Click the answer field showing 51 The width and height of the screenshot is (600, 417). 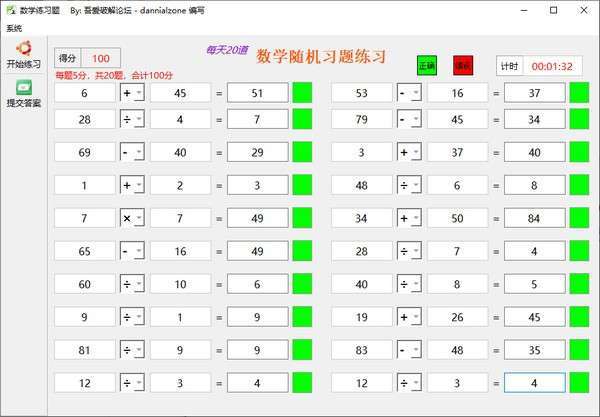(x=258, y=93)
